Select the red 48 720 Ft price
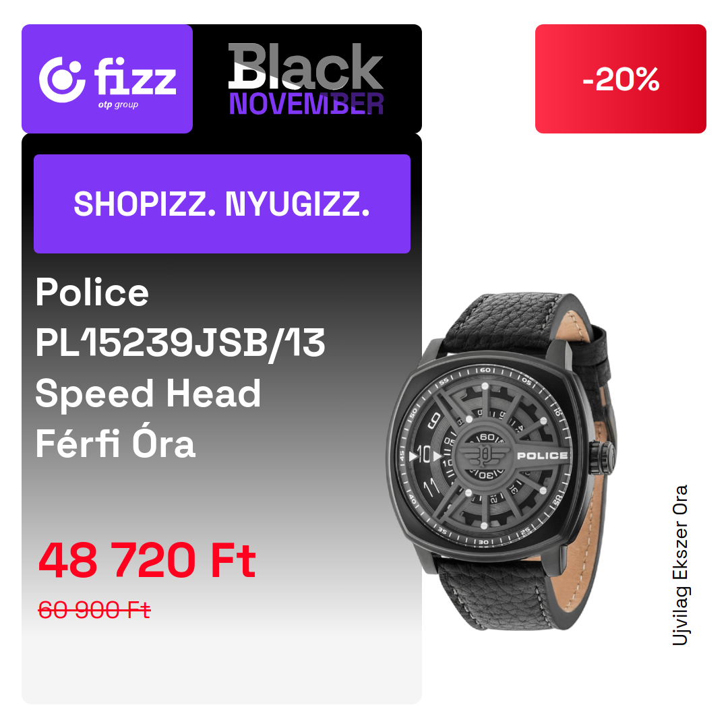 [x=147, y=560]
